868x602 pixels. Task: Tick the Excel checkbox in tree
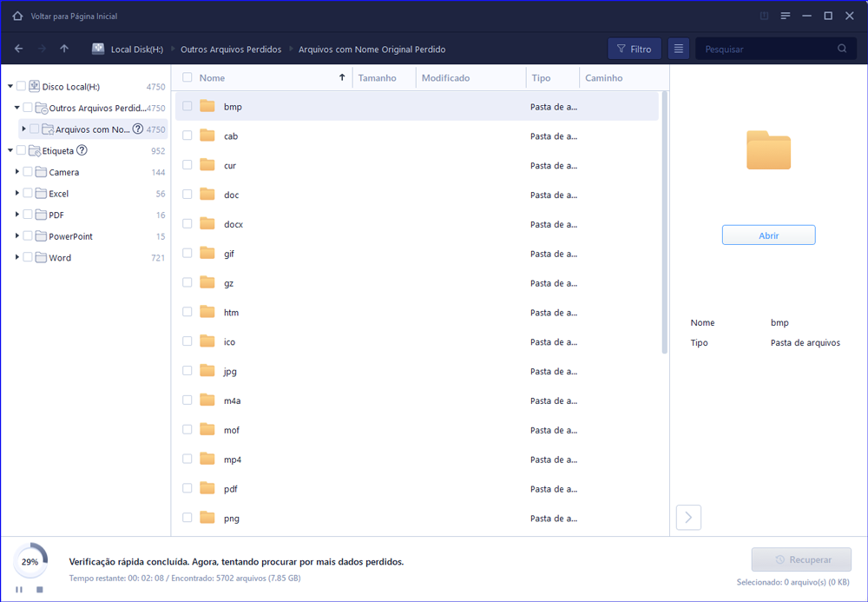coord(28,193)
